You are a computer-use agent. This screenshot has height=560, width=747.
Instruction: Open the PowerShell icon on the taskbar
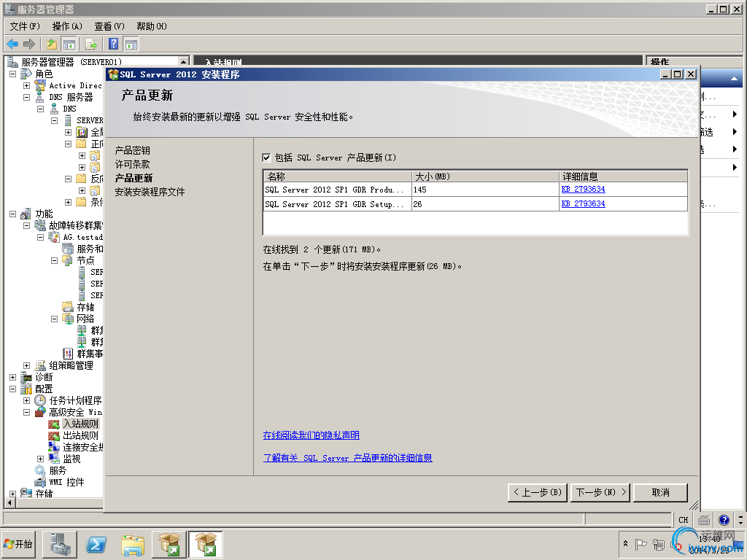96,544
